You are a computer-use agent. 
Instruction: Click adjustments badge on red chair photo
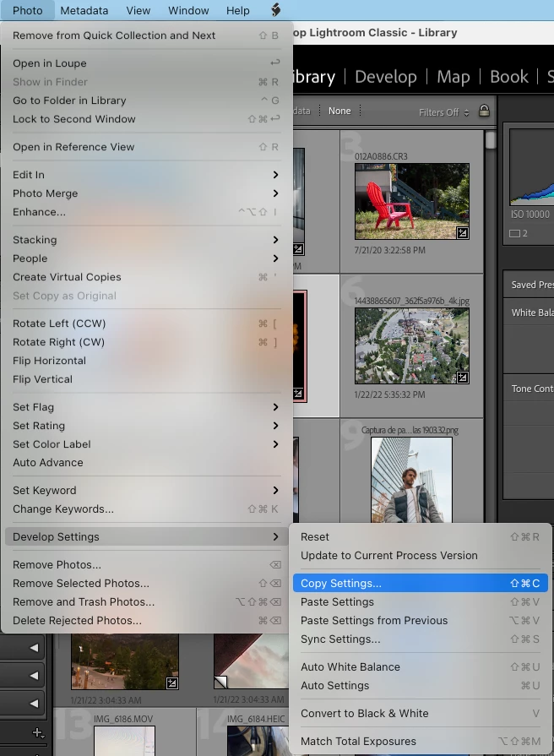pos(463,233)
